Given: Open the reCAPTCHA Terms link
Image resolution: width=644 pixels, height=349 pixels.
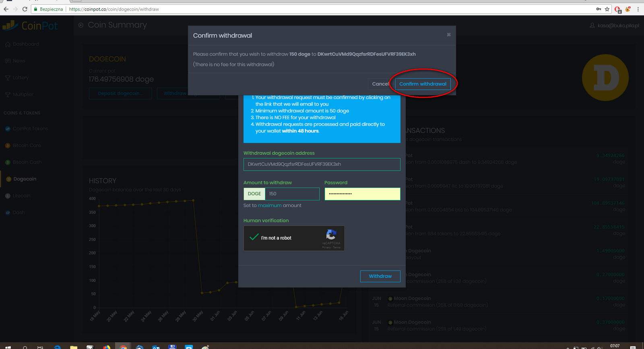Looking at the screenshot, I should tap(337, 247).
